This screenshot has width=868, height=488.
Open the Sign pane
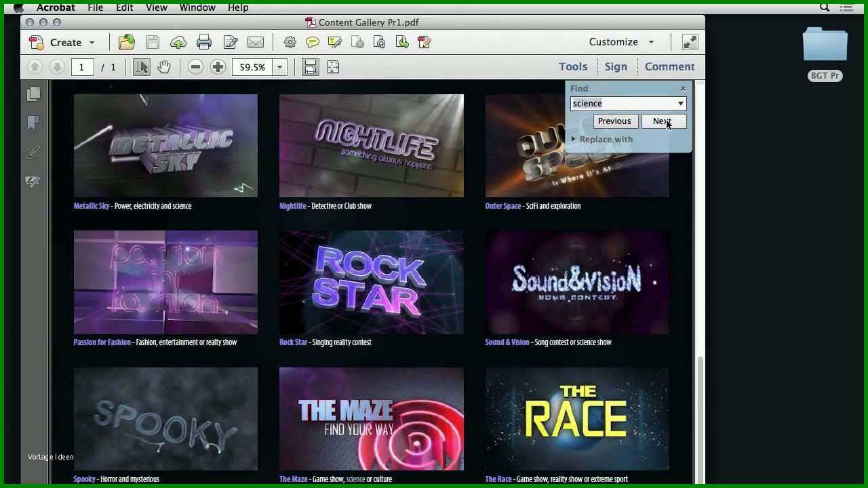coord(616,66)
